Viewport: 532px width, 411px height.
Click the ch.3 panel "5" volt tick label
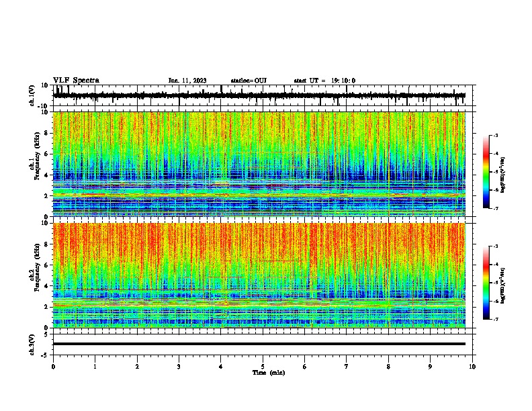[47, 334]
